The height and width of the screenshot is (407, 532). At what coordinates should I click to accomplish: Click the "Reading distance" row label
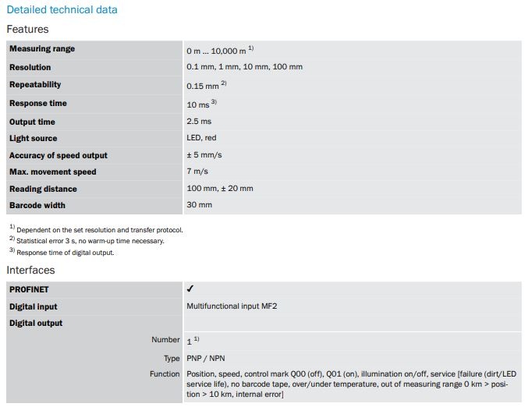pos(43,189)
